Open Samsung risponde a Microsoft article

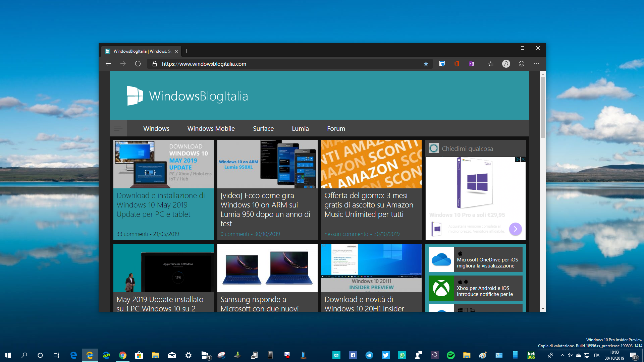[x=259, y=304]
